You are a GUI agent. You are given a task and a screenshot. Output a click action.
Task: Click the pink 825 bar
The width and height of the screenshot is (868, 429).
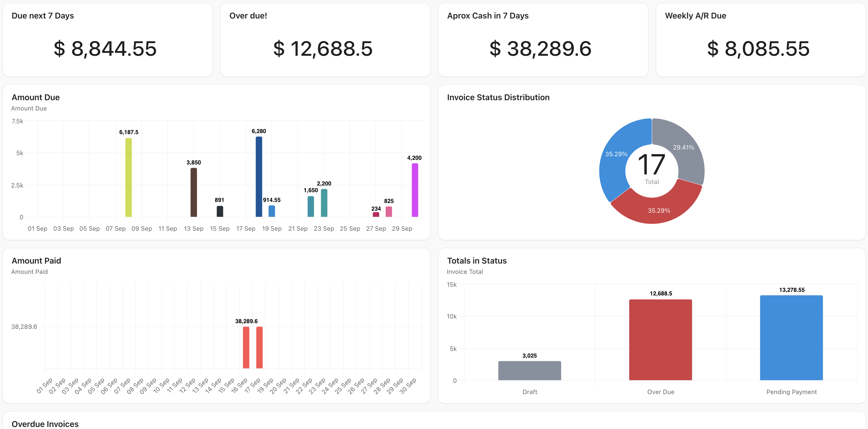[x=389, y=211]
